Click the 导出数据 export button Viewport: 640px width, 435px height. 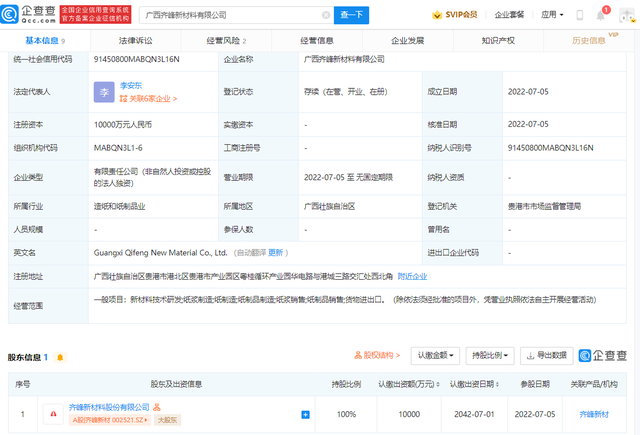pos(545,355)
